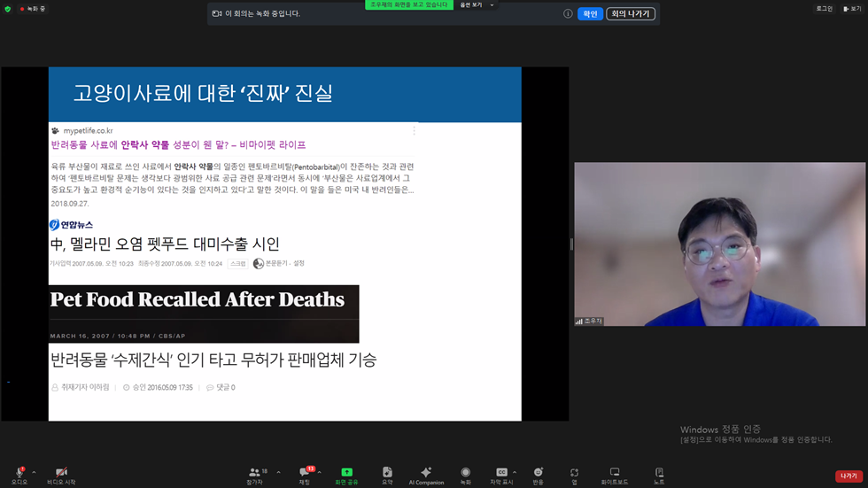Click date 2018.09.27. on slide
The width and height of the screenshot is (868, 488).
click(x=70, y=204)
